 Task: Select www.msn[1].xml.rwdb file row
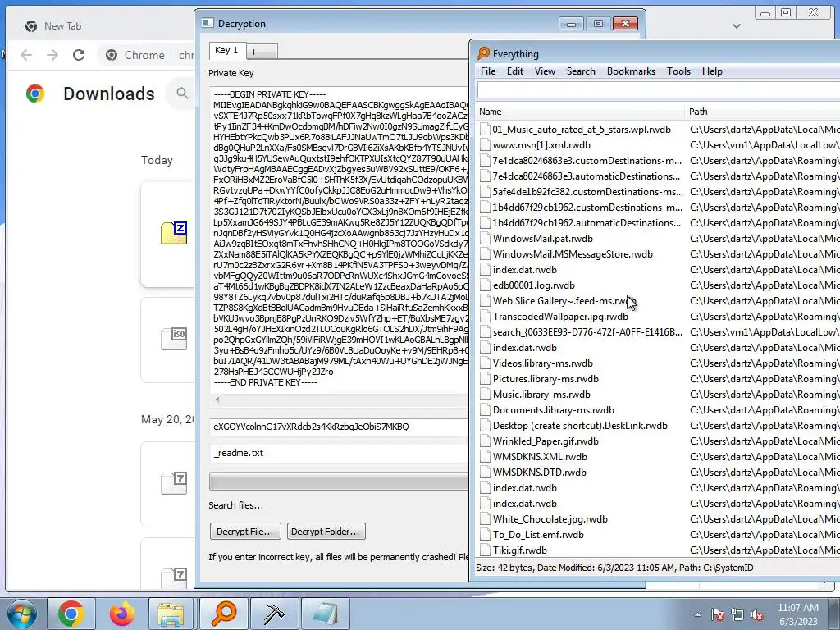pos(541,145)
